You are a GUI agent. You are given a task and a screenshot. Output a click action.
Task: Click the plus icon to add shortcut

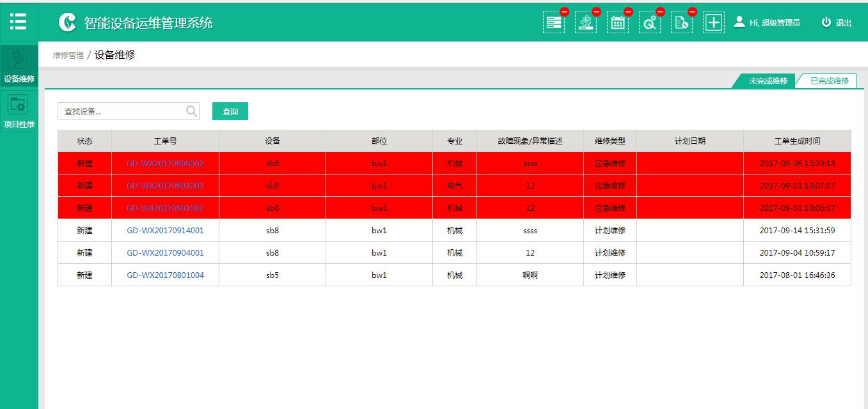pyautogui.click(x=714, y=22)
